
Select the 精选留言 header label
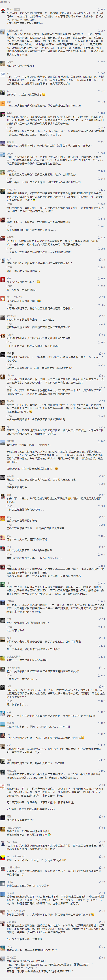click(x=5, y=2)
